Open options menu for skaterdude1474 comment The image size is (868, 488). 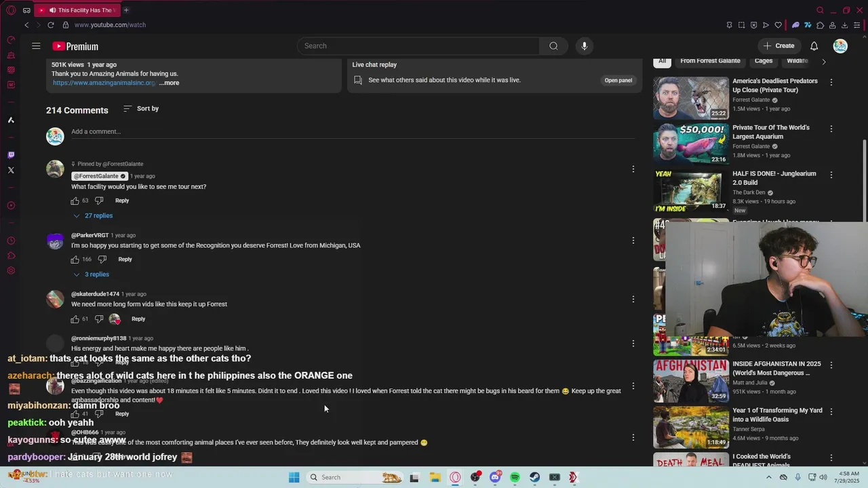coord(633,299)
